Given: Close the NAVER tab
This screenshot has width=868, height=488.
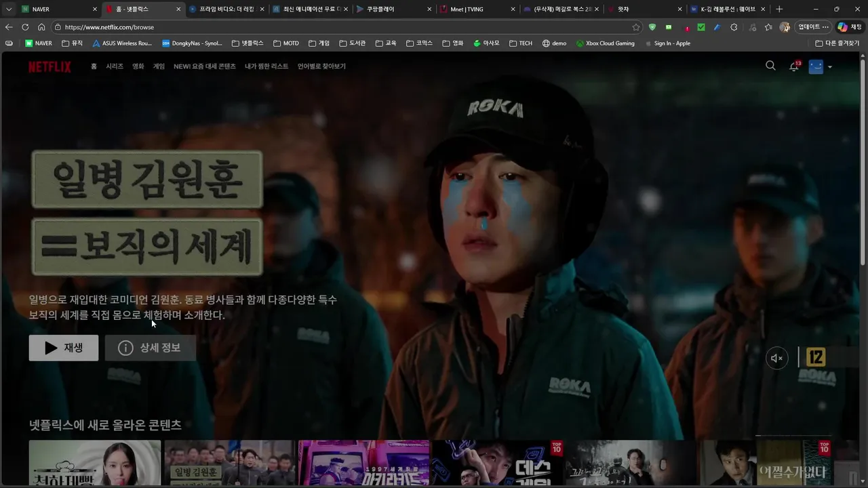Looking at the screenshot, I should click(x=94, y=9).
